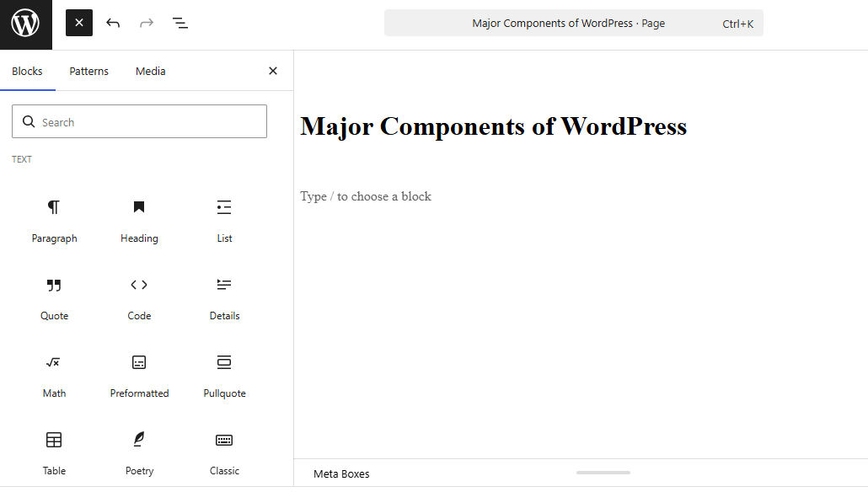This screenshot has width=868, height=492.
Task: Open command palette from page title bar
Action: [574, 24]
